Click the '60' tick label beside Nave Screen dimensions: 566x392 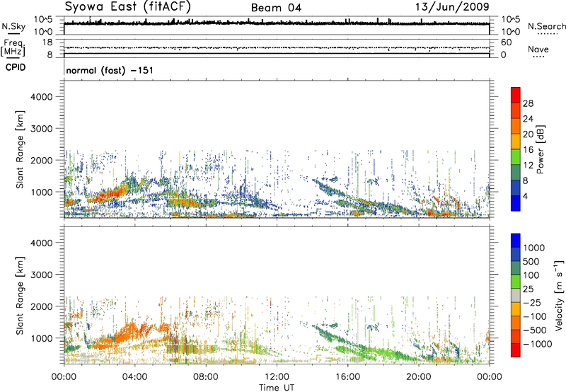coord(506,42)
